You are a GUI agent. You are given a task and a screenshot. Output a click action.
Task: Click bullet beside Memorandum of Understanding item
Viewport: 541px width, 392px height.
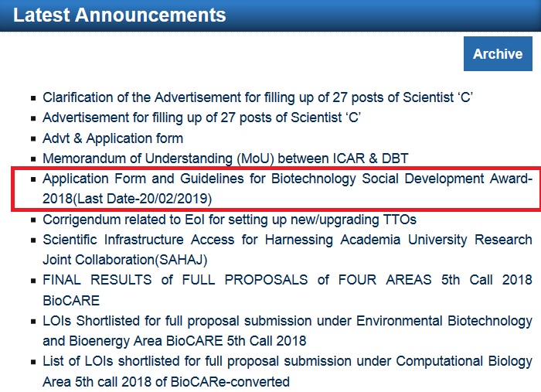(x=33, y=159)
